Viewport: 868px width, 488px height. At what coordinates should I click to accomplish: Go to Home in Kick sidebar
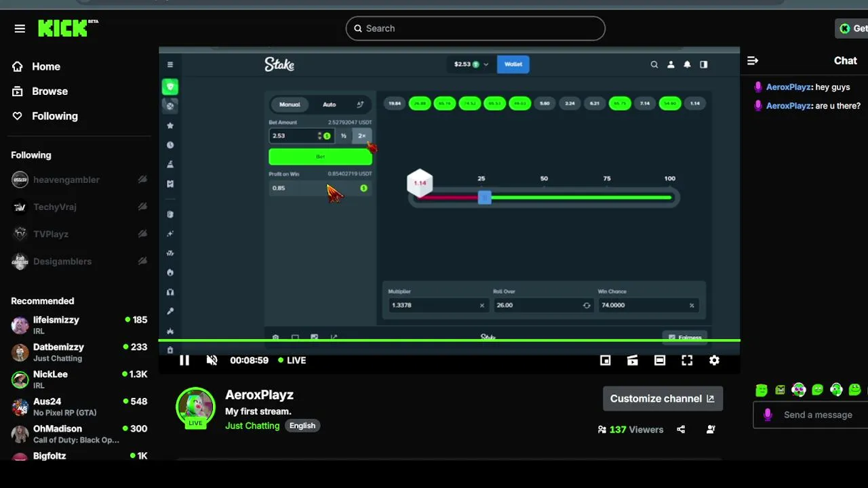pos(36,66)
